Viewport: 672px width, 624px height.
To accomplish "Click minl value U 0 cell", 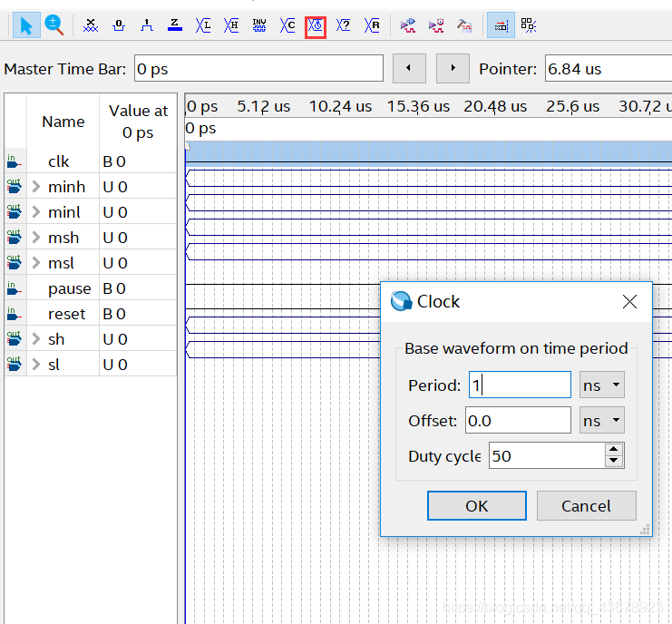I will pyautogui.click(x=138, y=211).
